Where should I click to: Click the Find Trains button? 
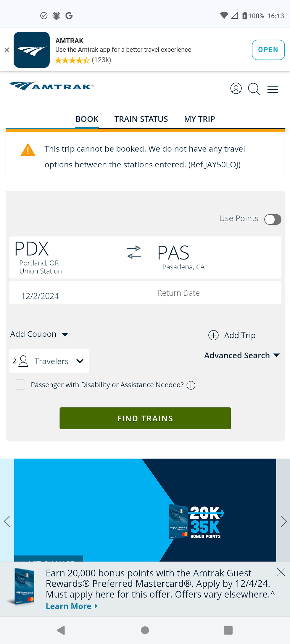(x=145, y=418)
